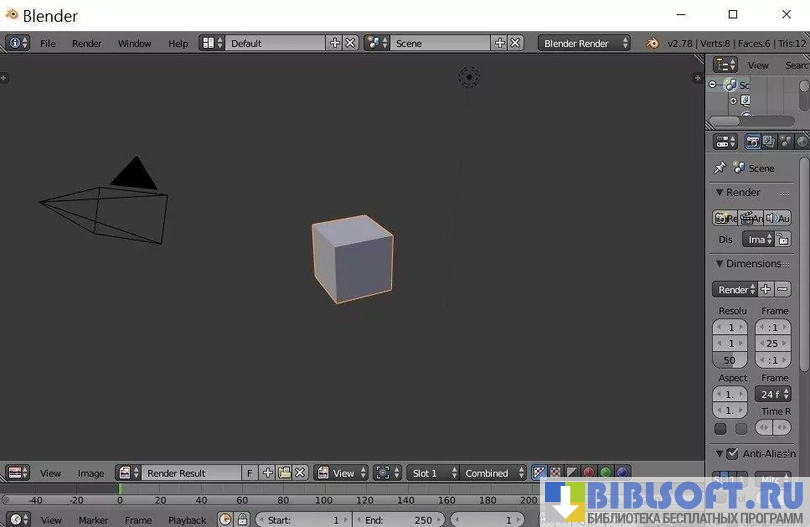
Task: Toggle the F fake user button
Action: [x=250, y=473]
